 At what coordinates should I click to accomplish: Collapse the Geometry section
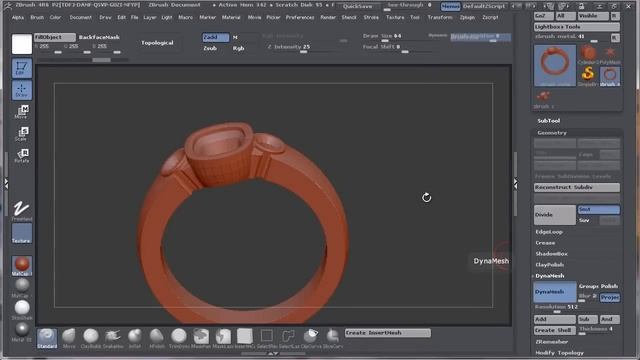(552, 133)
